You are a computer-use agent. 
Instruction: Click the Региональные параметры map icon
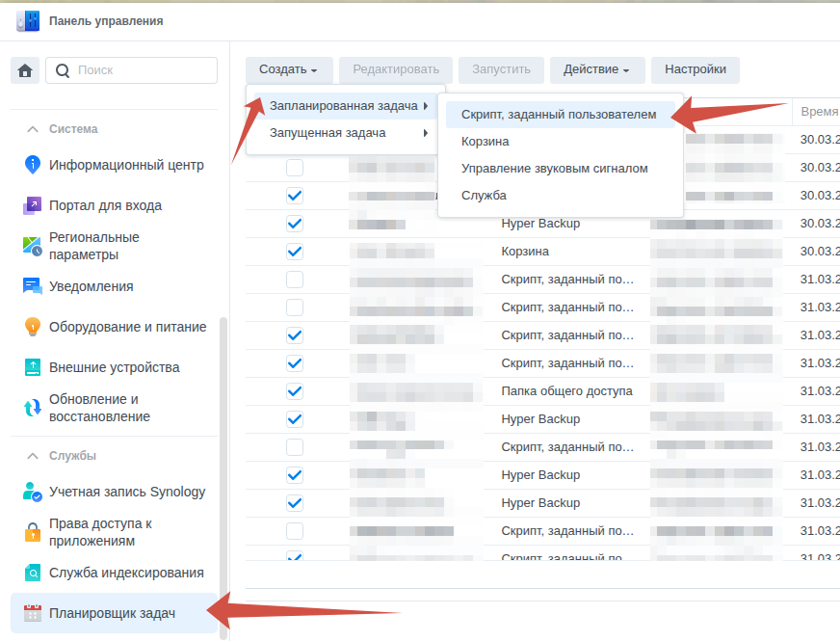[33, 246]
